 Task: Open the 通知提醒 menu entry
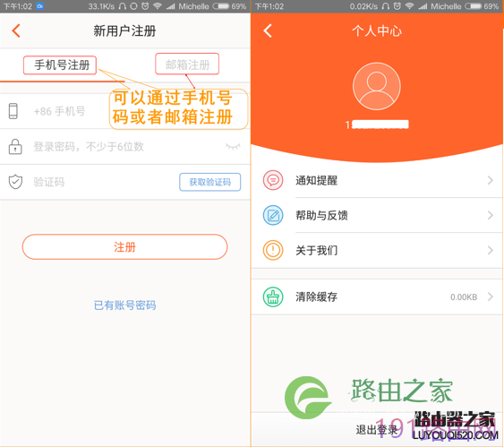point(377,180)
